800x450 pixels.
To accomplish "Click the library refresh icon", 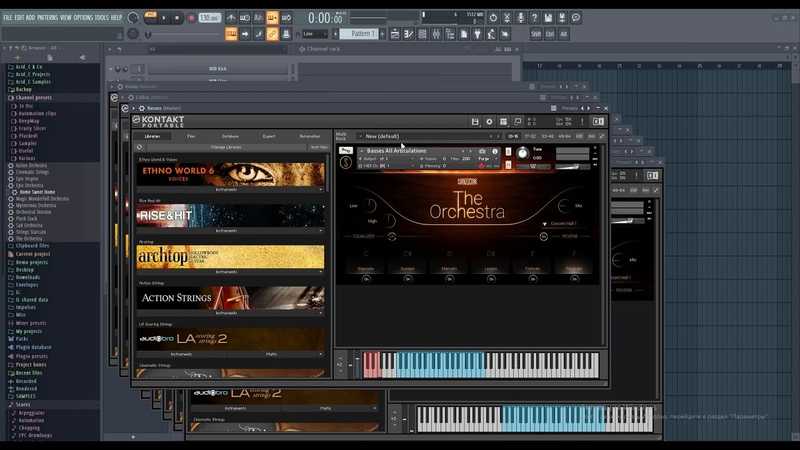I will coord(139,147).
